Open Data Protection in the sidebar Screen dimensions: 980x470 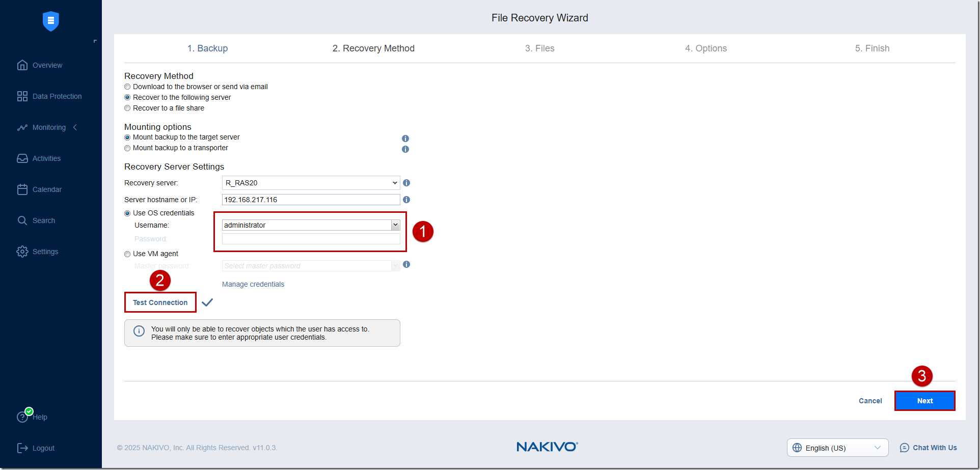(57, 96)
